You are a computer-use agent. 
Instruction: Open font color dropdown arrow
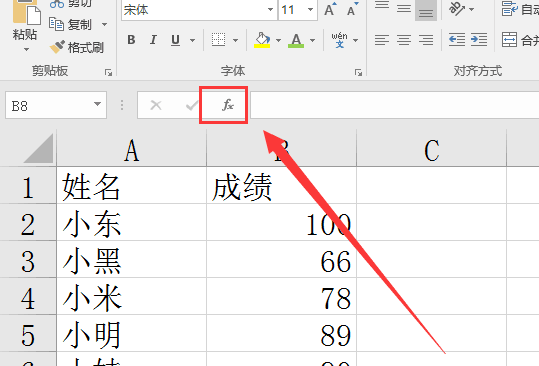[x=312, y=40]
